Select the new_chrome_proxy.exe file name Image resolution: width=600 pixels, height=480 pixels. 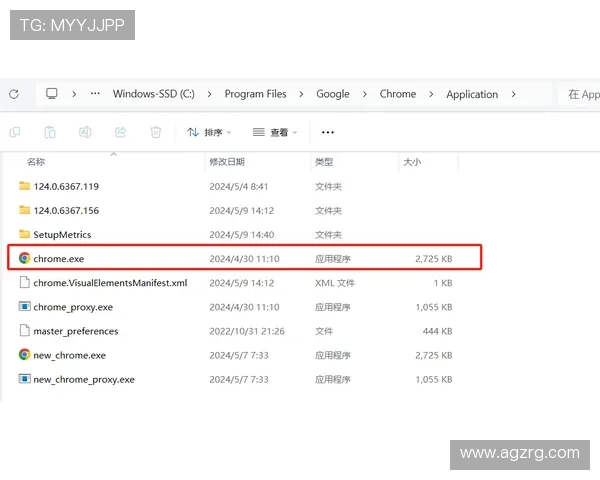pos(84,379)
